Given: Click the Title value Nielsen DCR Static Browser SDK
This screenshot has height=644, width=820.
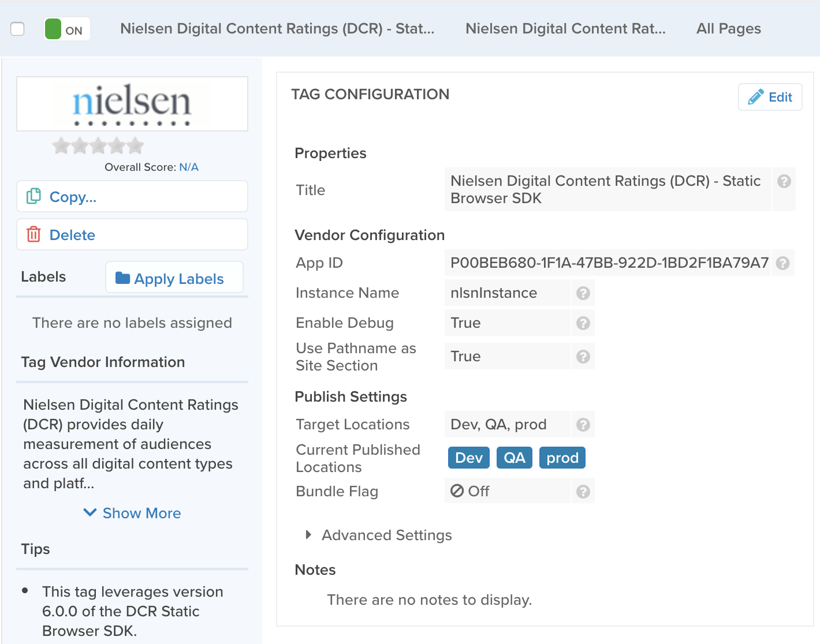Looking at the screenshot, I should coord(607,189).
